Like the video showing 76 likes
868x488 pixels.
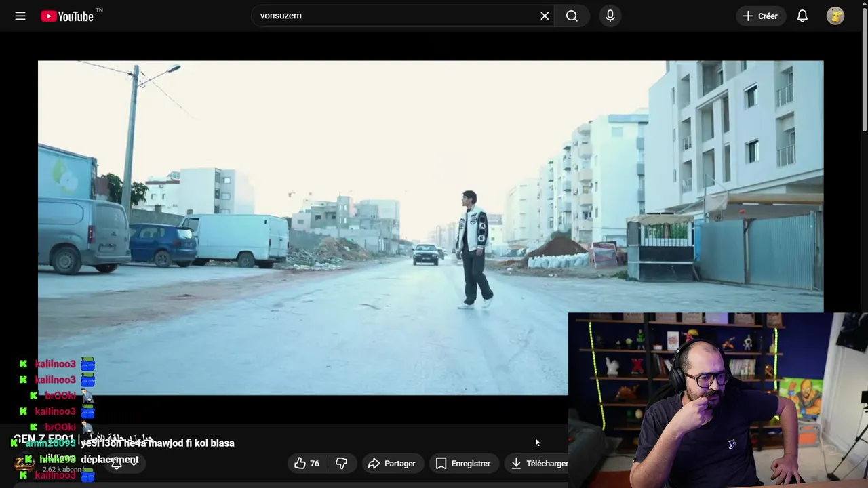point(307,464)
